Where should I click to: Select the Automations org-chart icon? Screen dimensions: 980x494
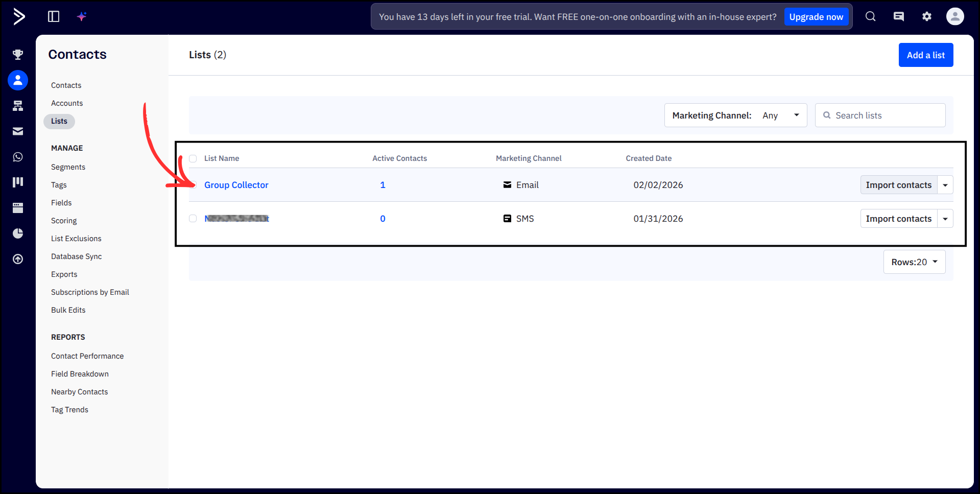coord(18,106)
